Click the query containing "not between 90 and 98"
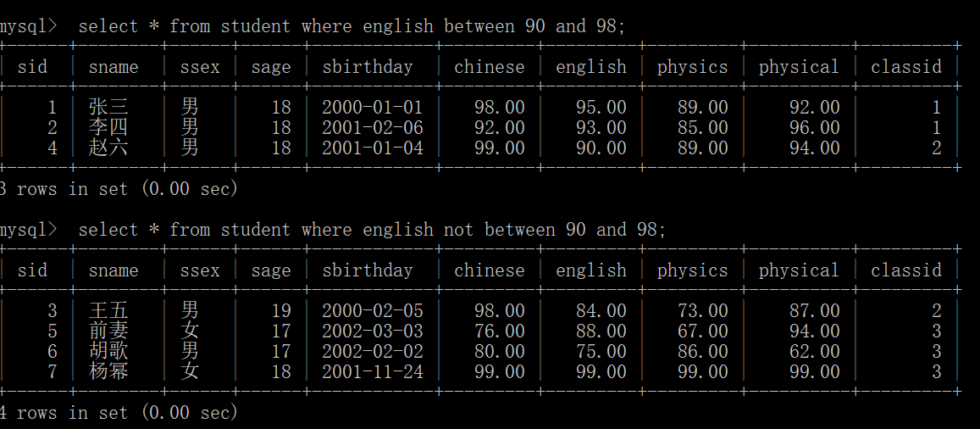The image size is (980, 429). click(x=372, y=230)
